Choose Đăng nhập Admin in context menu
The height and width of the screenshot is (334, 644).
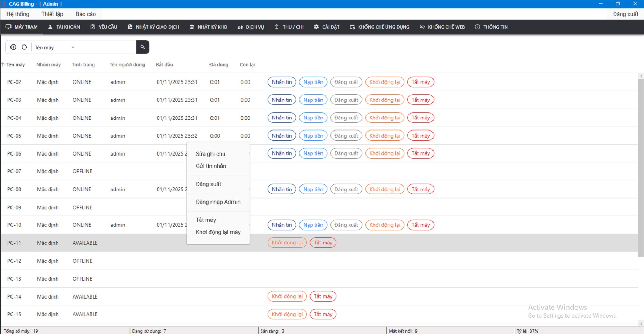pos(218,202)
